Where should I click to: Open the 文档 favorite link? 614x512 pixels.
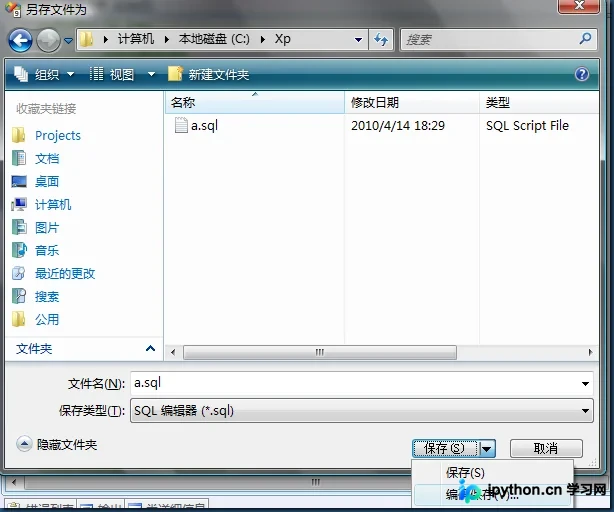[x=47, y=159]
